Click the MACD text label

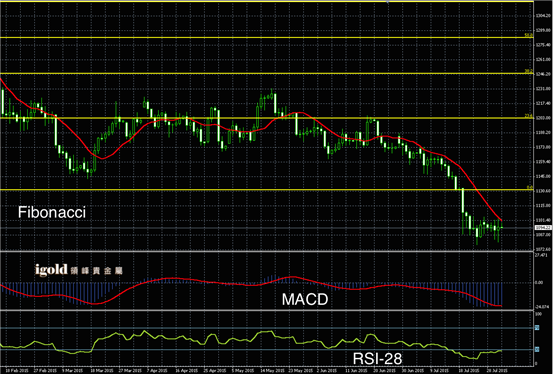305,300
